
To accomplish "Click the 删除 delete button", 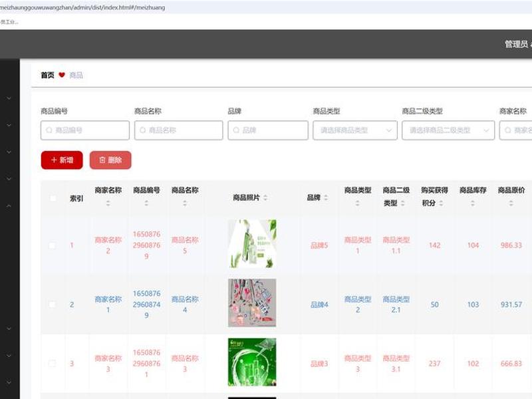I will coord(110,160).
